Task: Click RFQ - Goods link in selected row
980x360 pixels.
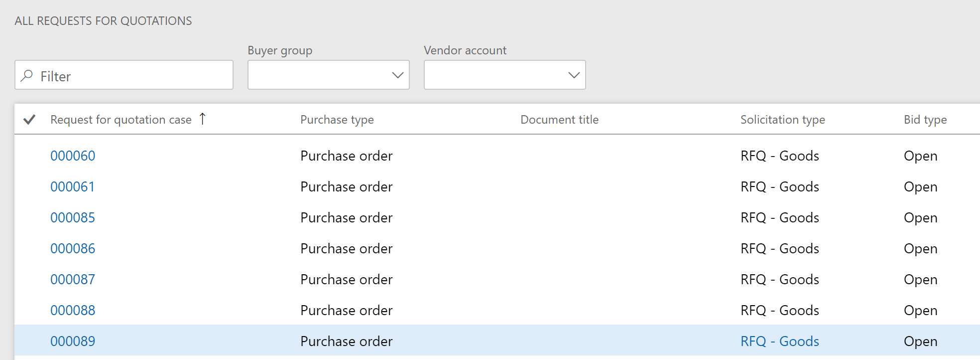Action: point(779,342)
